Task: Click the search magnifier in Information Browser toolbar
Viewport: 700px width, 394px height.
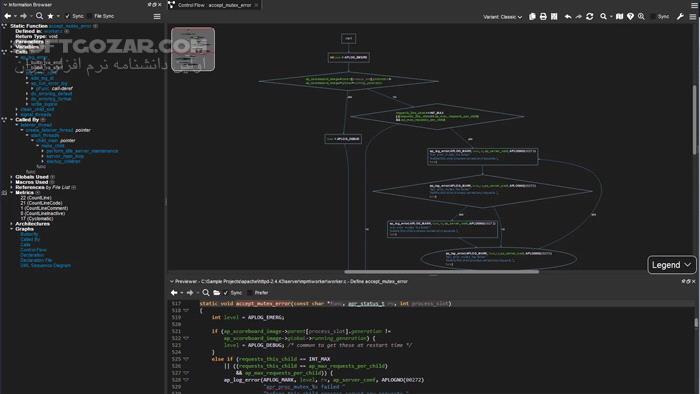Action: click(x=39, y=16)
